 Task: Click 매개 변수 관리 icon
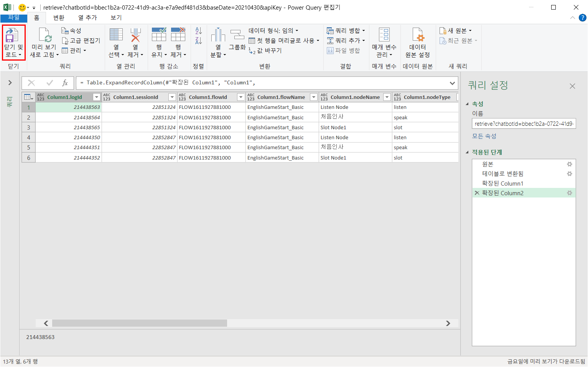(x=384, y=35)
